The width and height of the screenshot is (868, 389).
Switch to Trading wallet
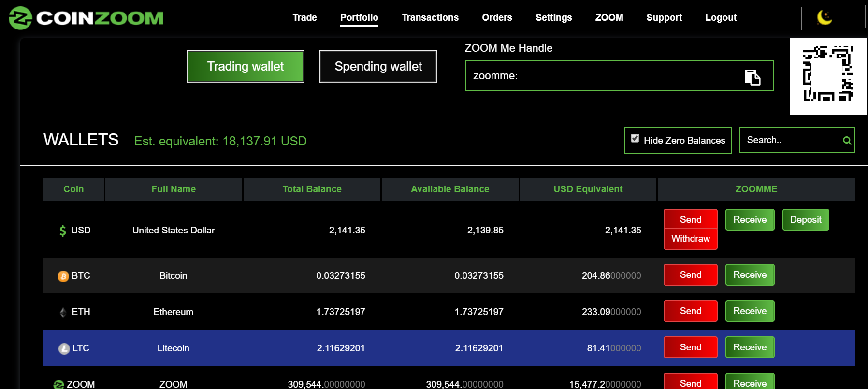(x=245, y=66)
